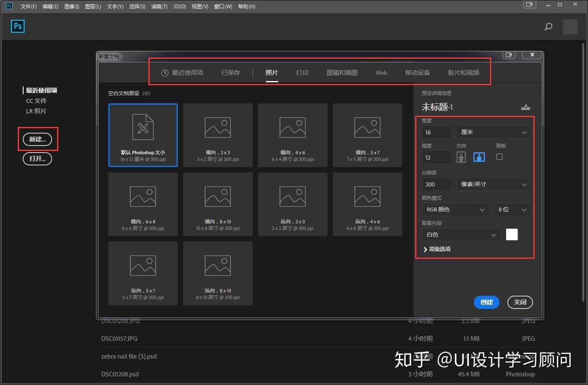Open the search magnifier icon
The width and height of the screenshot is (588, 385).
pos(548,27)
